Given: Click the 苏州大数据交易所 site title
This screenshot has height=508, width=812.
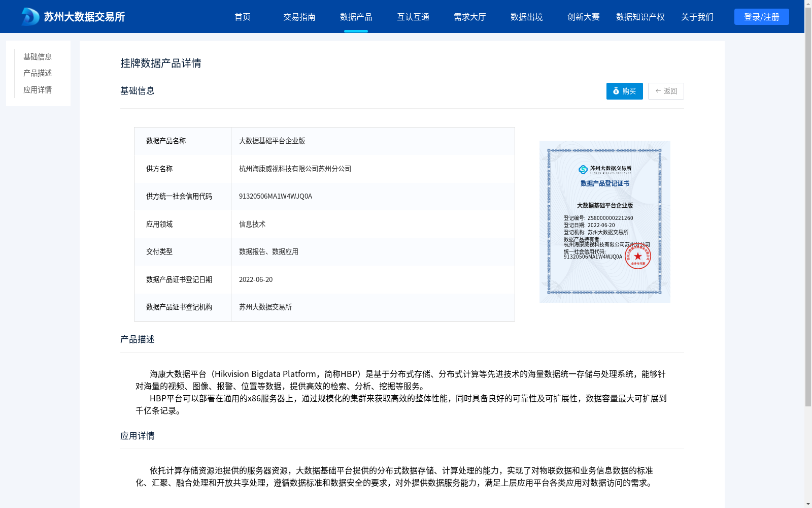Looking at the screenshot, I should 84,17.
